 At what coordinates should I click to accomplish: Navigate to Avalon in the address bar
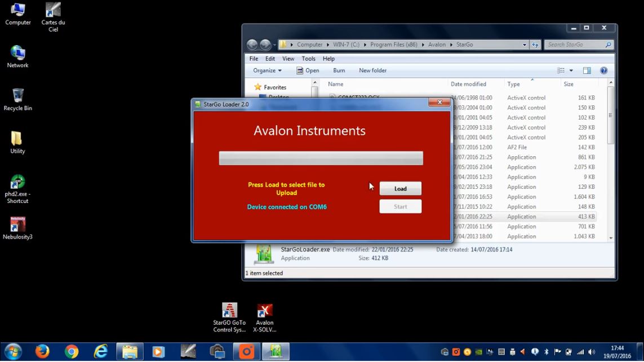[437, 45]
